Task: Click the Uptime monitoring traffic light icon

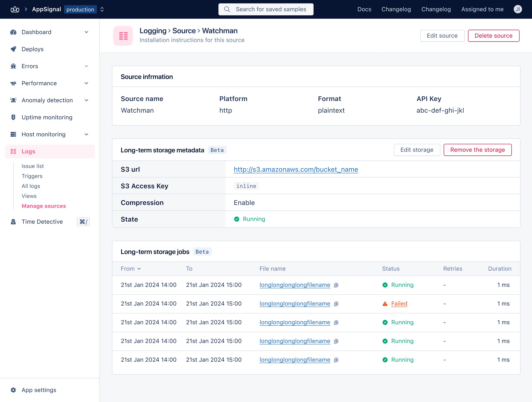Action: (x=13, y=117)
